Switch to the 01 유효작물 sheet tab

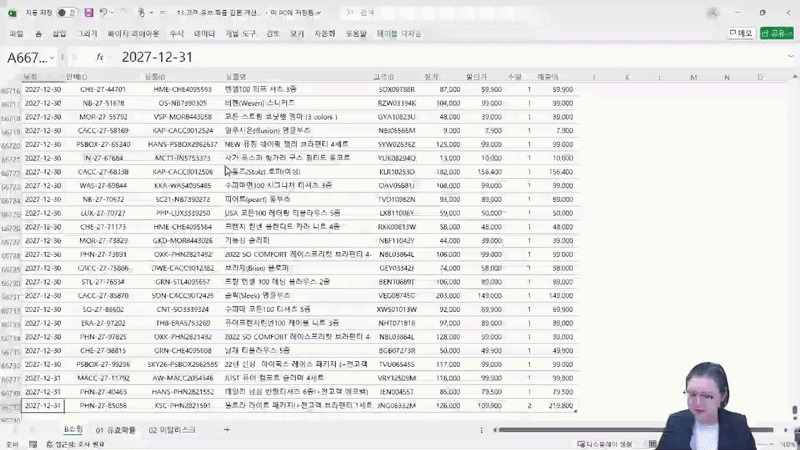click(116, 429)
